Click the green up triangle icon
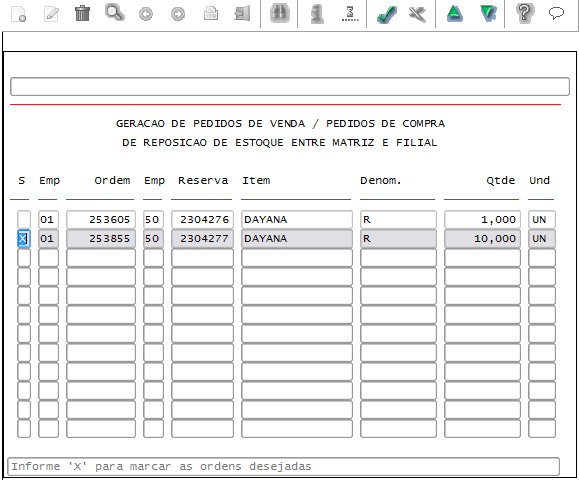This screenshot has height=480, width=579. click(x=454, y=14)
